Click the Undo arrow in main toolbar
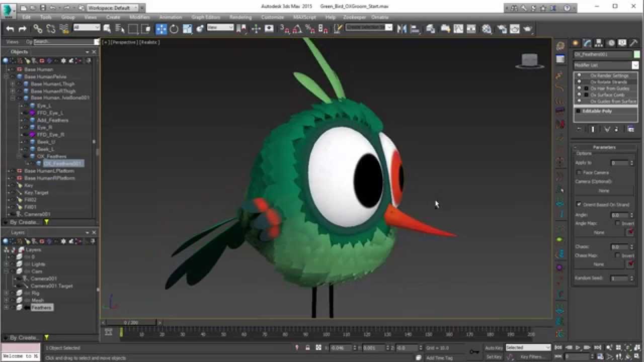The width and height of the screenshot is (644, 362). click(x=10, y=29)
